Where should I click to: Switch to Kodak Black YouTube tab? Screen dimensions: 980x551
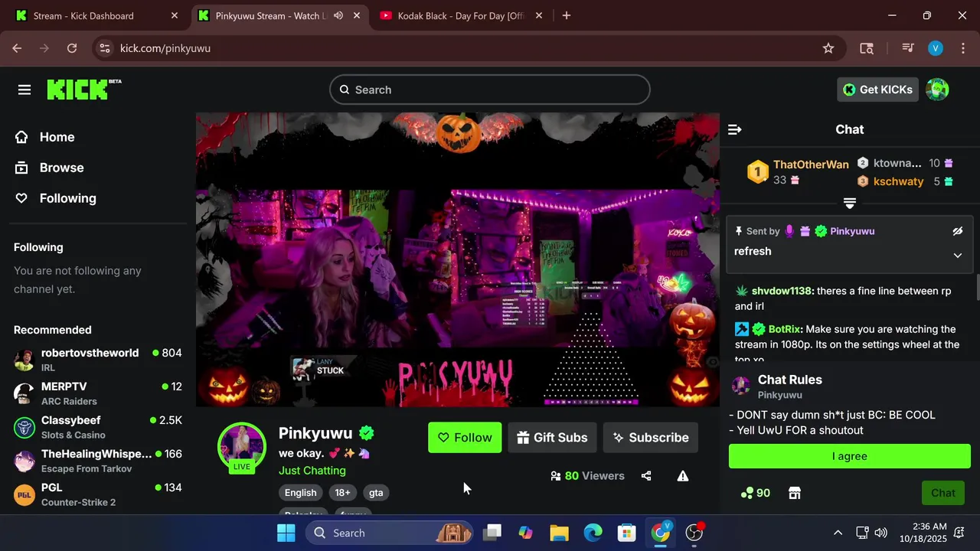(460, 15)
